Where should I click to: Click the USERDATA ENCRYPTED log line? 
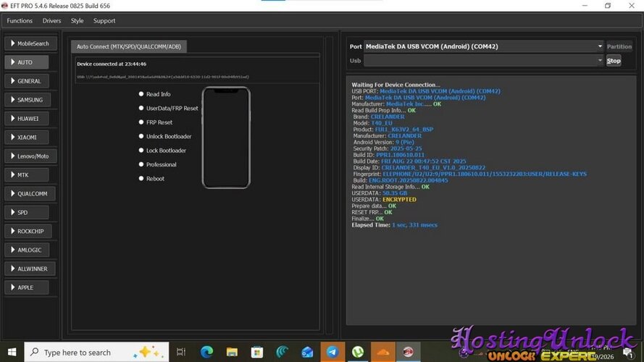pyautogui.click(x=384, y=200)
